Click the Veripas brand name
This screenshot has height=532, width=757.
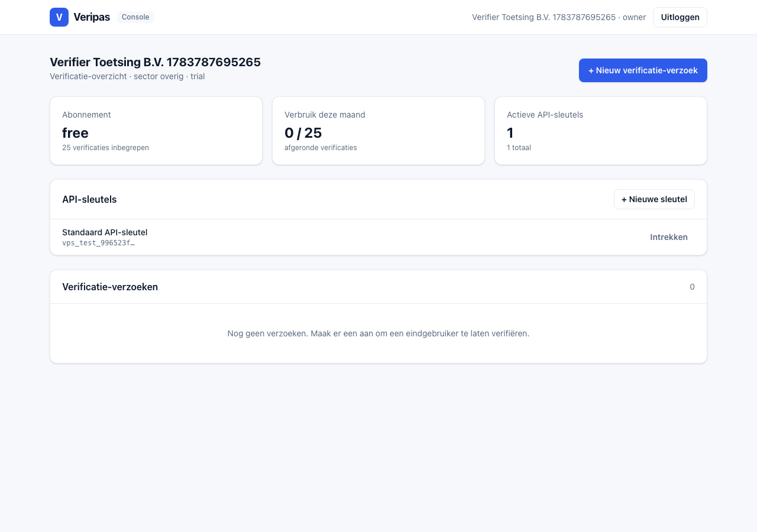coord(92,17)
